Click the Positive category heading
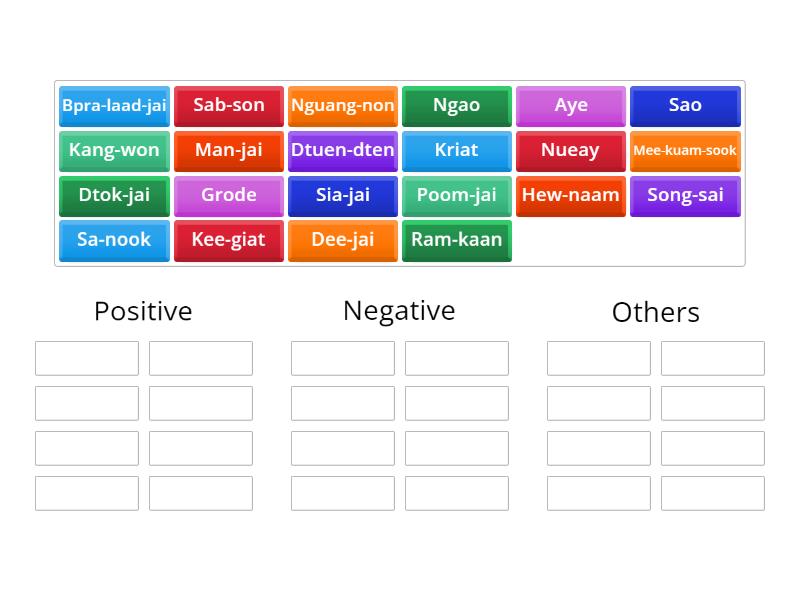The image size is (800, 600). [142, 311]
